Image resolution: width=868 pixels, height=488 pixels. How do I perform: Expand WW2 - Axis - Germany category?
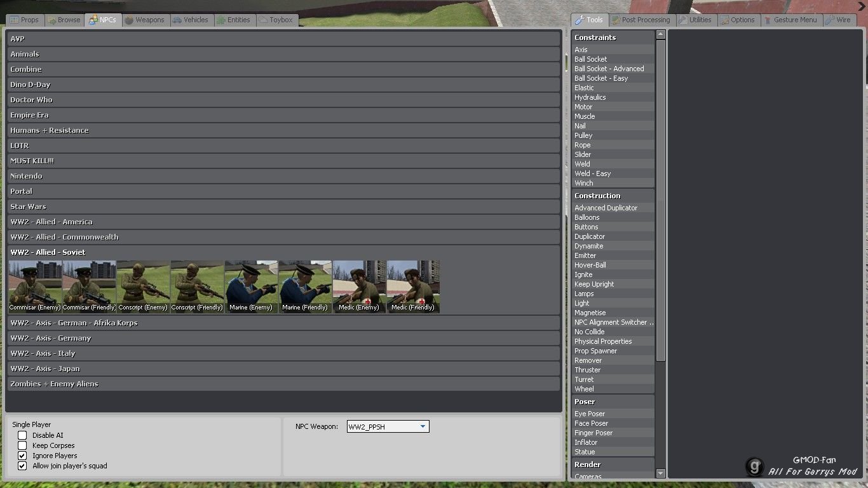tap(283, 338)
